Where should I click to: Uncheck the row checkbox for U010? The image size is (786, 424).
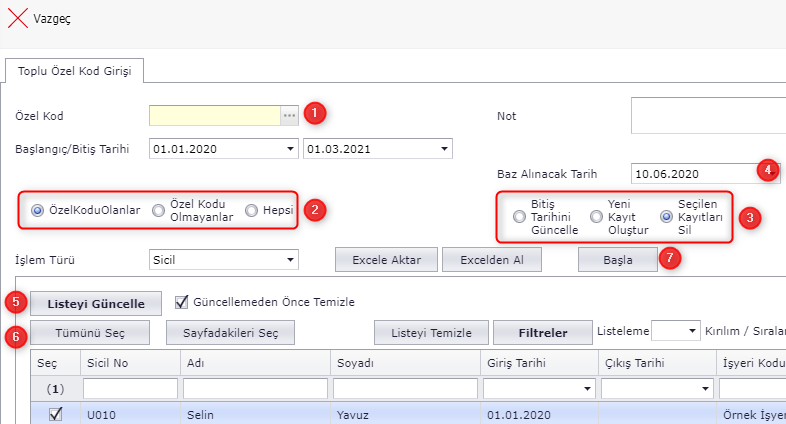[x=56, y=414]
